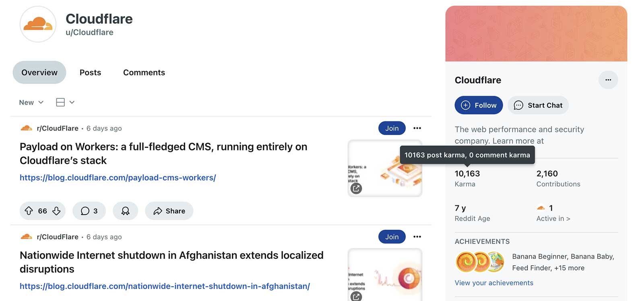This screenshot has height=301, width=644.
Task: Open the comments icon on the Payload post
Action: tap(86, 211)
